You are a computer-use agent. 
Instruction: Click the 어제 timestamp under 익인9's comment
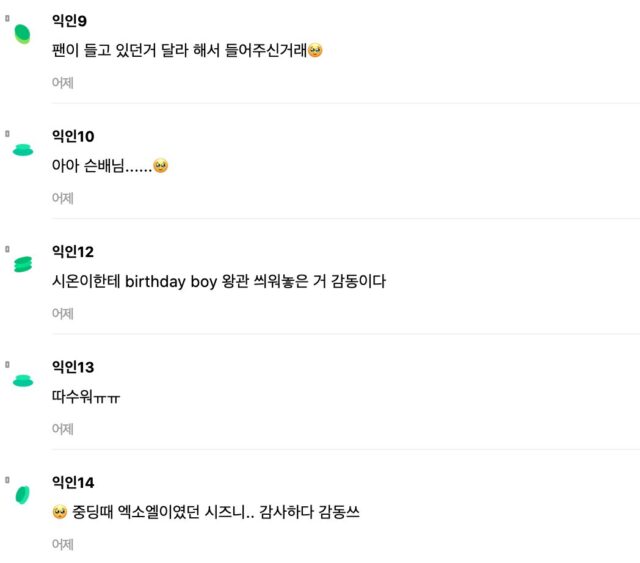(x=63, y=83)
